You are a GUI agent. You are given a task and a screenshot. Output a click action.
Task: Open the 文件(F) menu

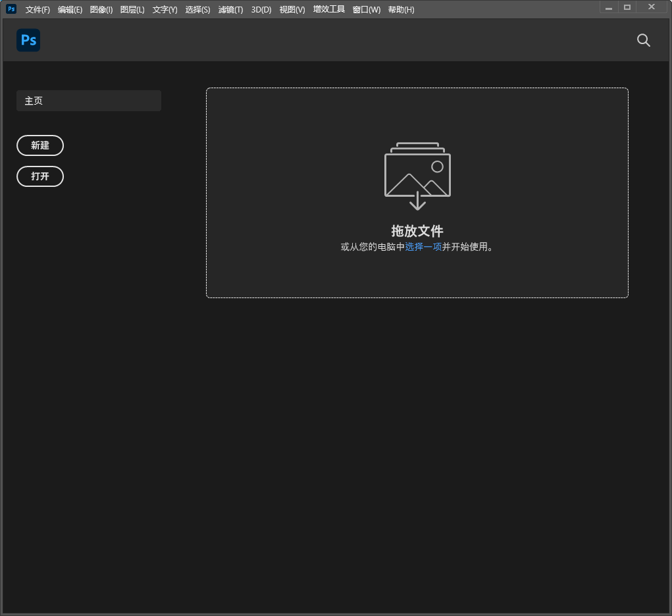(x=38, y=9)
